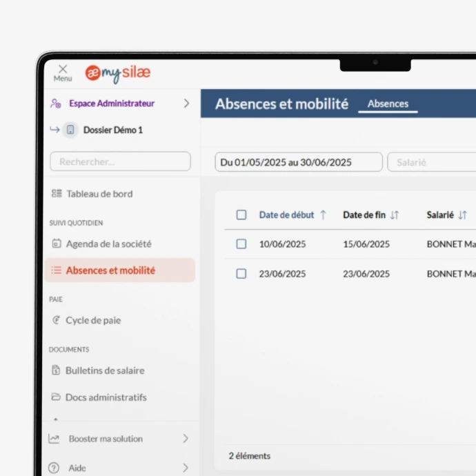
Task: Click the Booster ma solution chart icon
Action: click(54, 439)
